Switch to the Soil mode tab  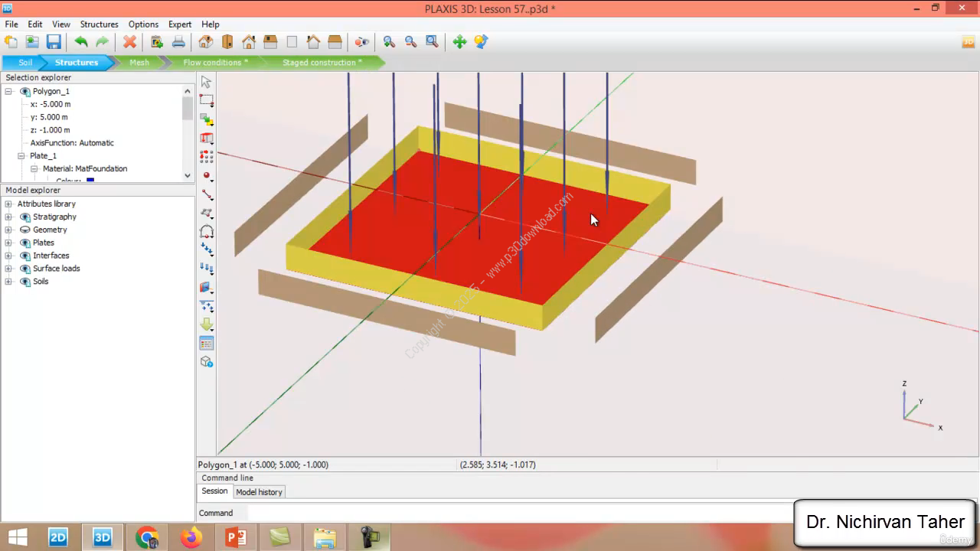tap(25, 63)
